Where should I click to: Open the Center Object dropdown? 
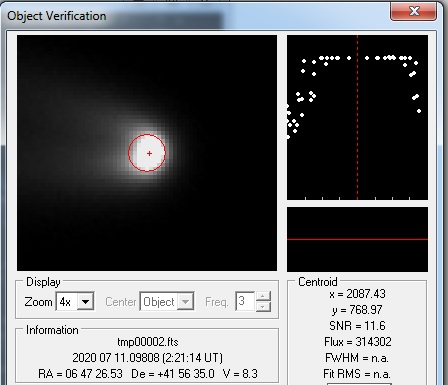click(185, 302)
